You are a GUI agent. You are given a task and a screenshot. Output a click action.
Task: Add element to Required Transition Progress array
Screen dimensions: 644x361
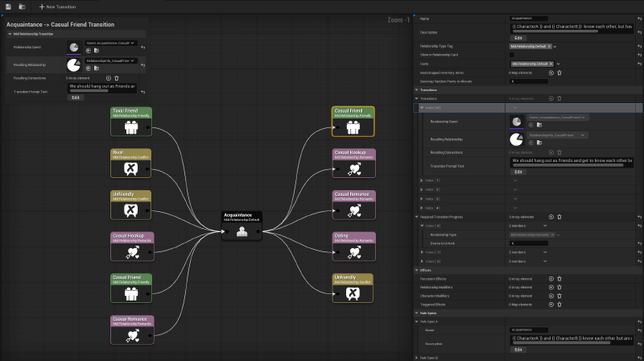point(551,216)
